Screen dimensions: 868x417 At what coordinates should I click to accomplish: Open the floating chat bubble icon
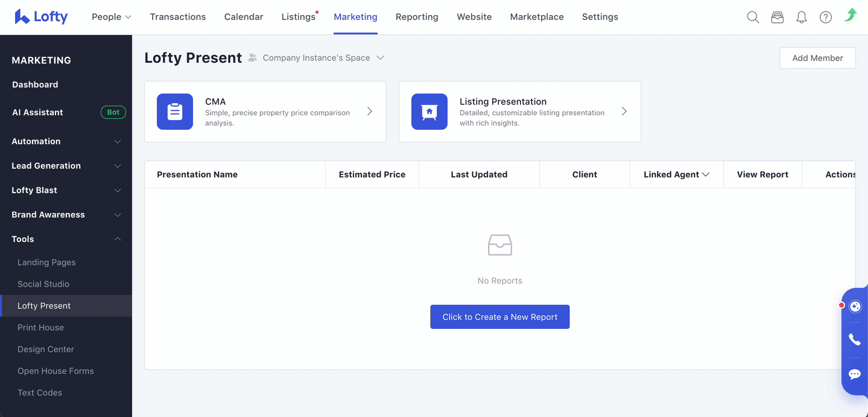[x=855, y=374]
